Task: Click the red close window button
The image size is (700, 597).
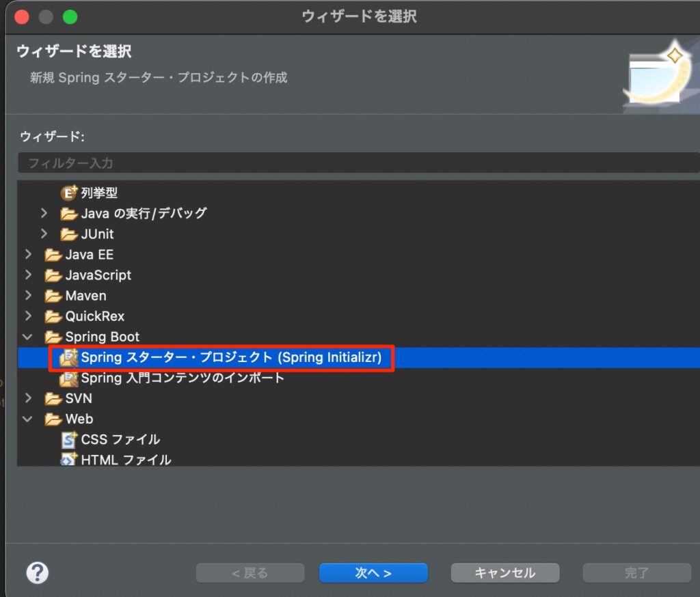Action: [x=21, y=16]
